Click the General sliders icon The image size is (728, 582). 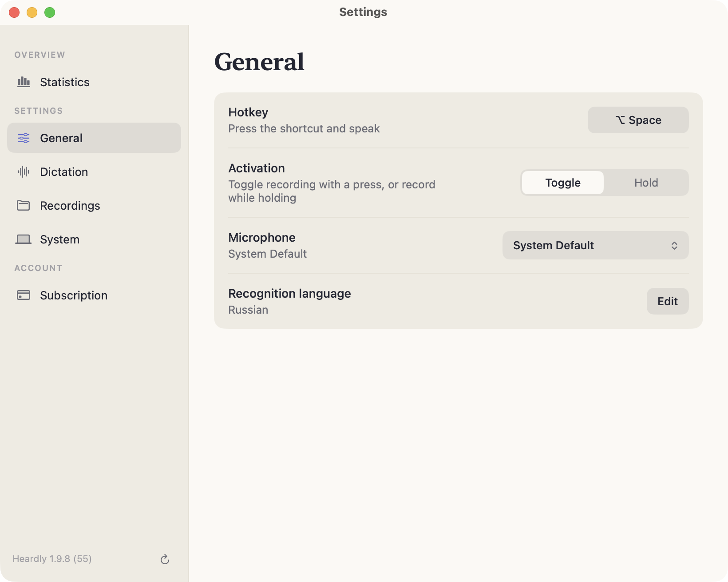point(24,138)
